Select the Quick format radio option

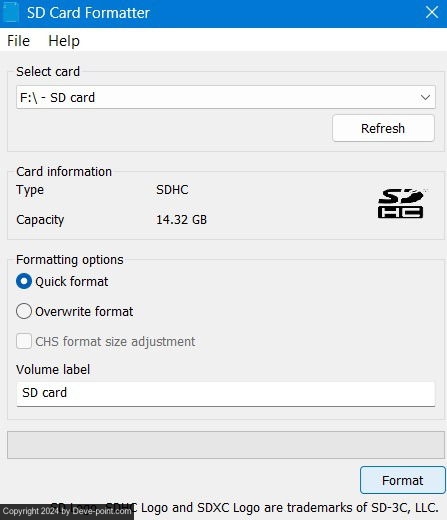[24, 281]
